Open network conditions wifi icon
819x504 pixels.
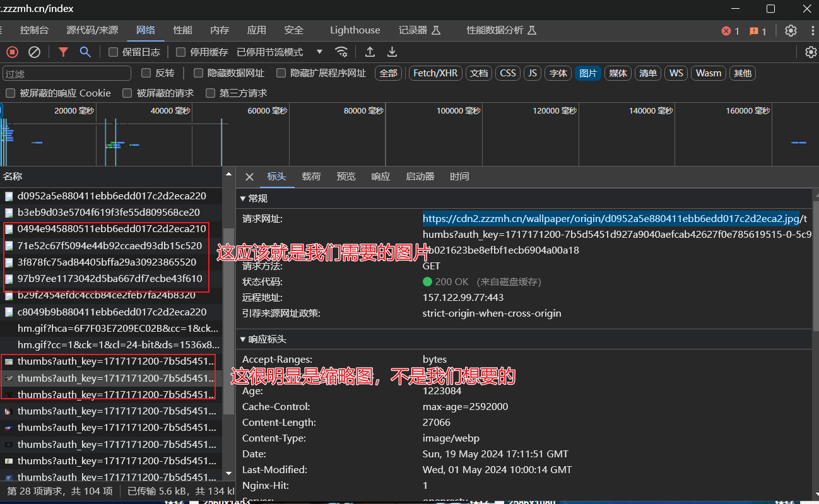[341, 52]
